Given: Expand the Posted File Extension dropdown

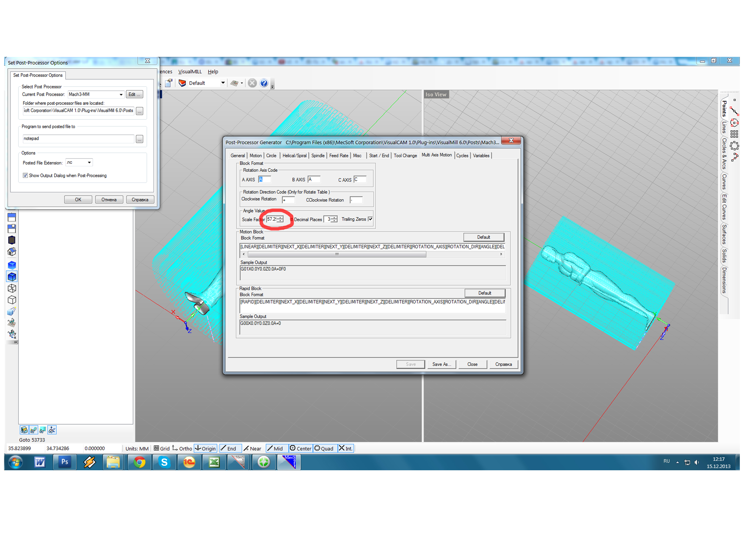Looking at the screenshot, I should tap(89, 163).
